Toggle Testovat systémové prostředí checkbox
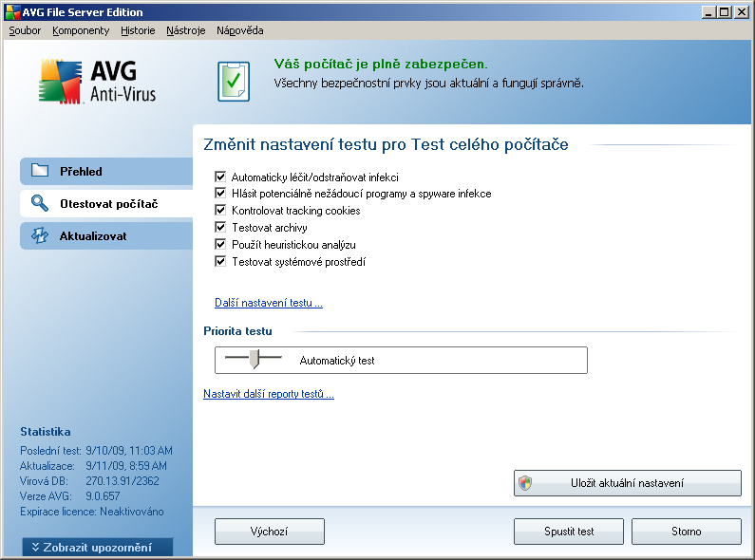Screen dimensions: 755x560 [x=220, y=261]
